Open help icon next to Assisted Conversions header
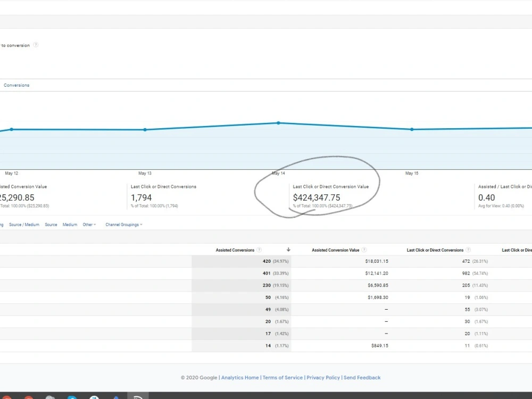The width and height of the screenshot is (532, 399). click(x=259, y=250)
